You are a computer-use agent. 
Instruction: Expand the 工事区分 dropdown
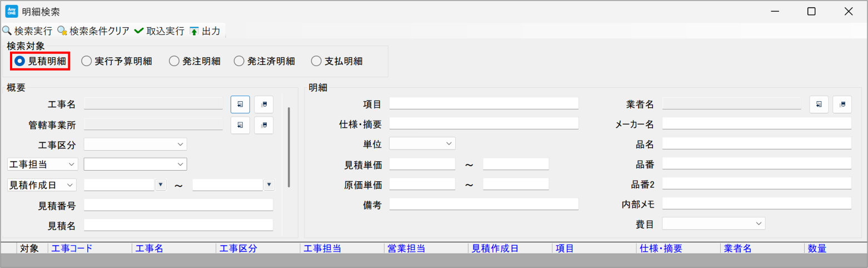(180, 145)
